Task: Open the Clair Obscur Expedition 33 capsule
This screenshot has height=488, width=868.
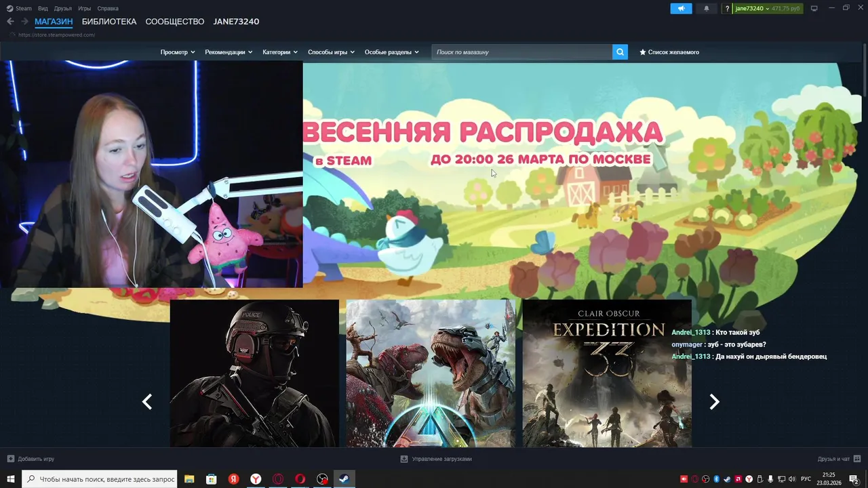Action: pyautogui.click(x=607, y=373)
